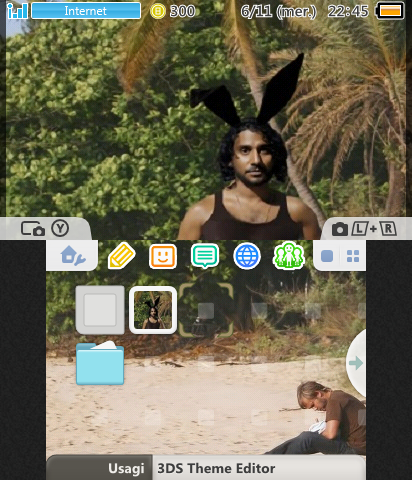Shrink icon size with single-square button
412x480 pixels.
327,256
